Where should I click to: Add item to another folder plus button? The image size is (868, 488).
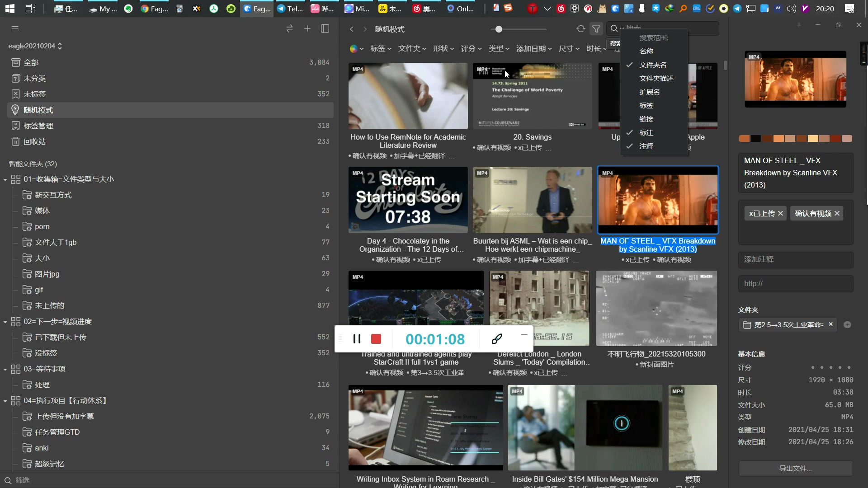tap(847, 324)
